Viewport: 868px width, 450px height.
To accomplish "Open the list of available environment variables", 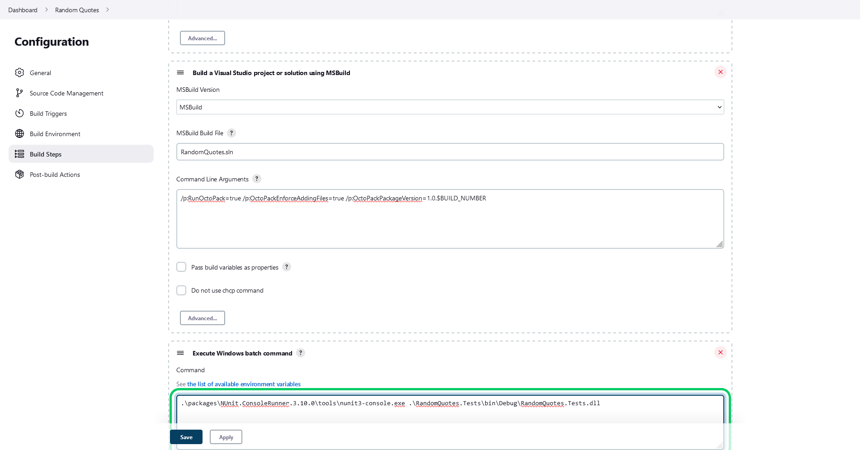I will [244, 384].
